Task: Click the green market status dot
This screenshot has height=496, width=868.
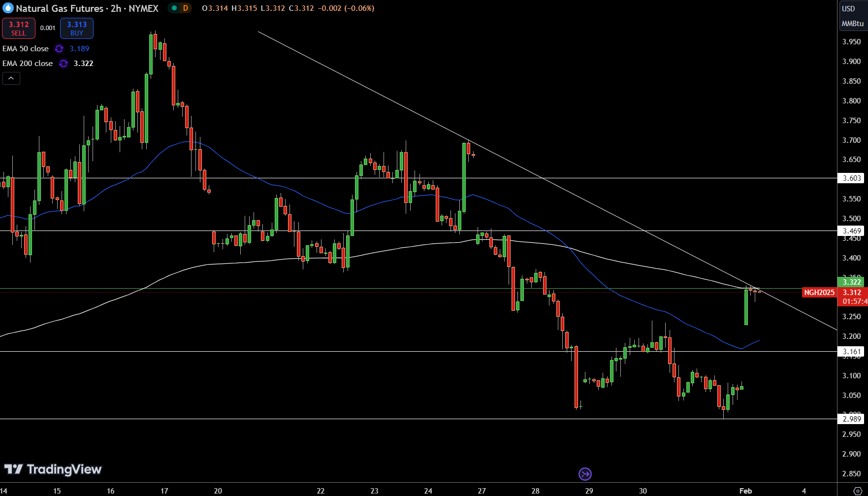Action: (x=174, y=8)
